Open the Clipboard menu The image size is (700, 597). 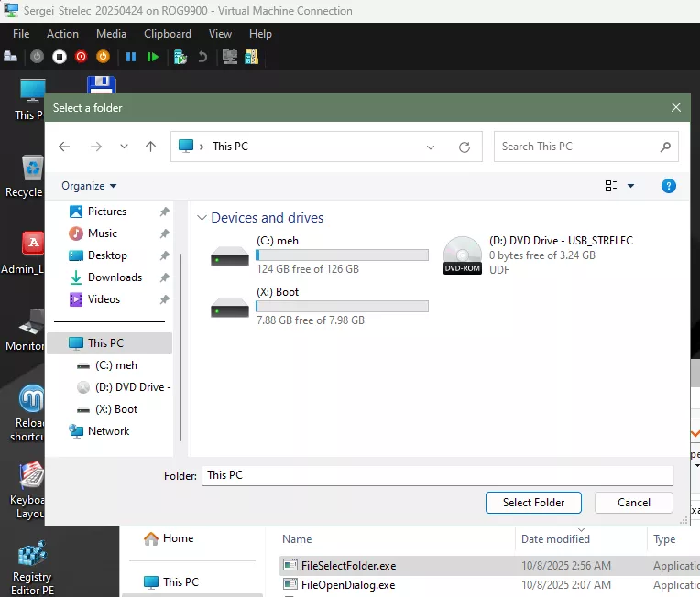pos(168,34)
